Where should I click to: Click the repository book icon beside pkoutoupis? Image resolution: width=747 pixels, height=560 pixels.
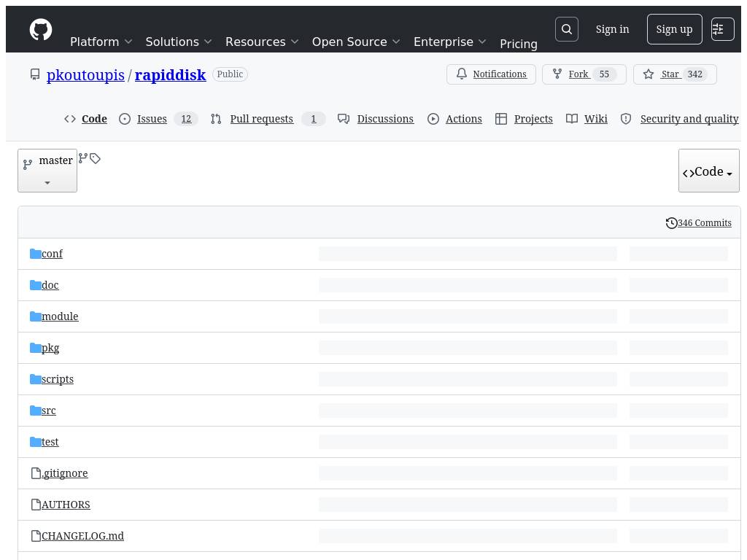[35, 74]
